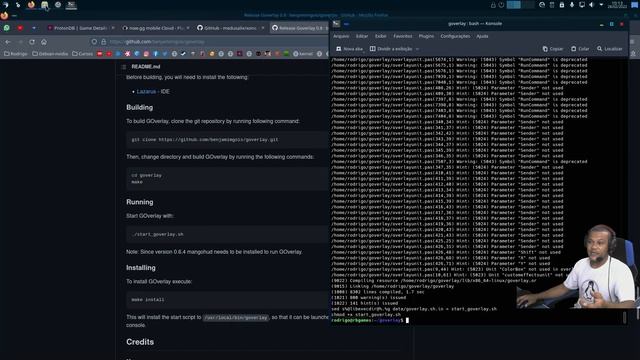Click the Colar button in Konsole
Screen dimensions: 640x360
580,49
